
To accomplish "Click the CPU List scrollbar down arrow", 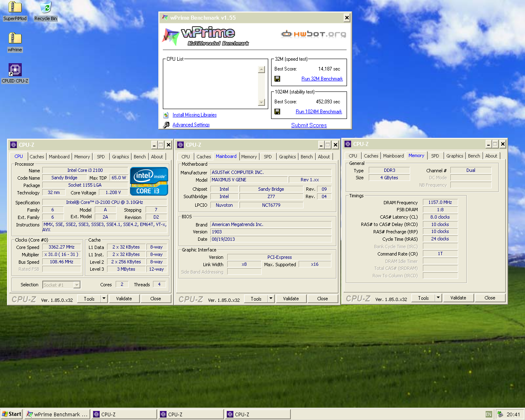I will [262, 102].
